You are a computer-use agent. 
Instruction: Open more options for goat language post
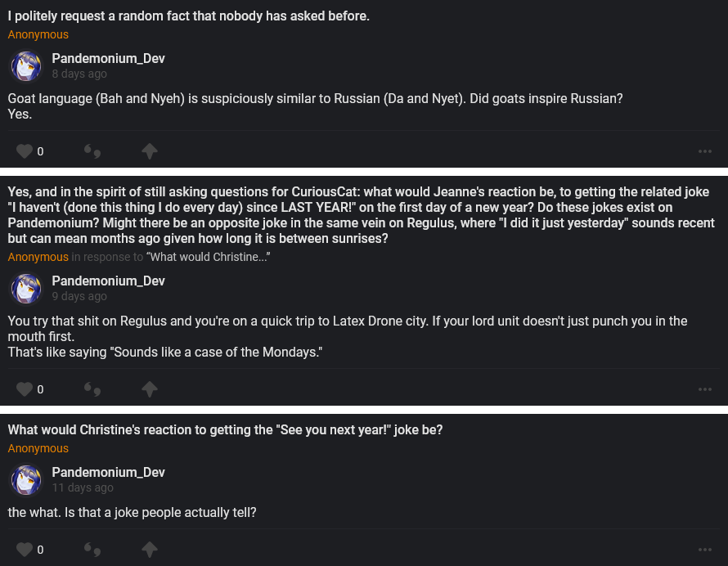pos(704,151)
